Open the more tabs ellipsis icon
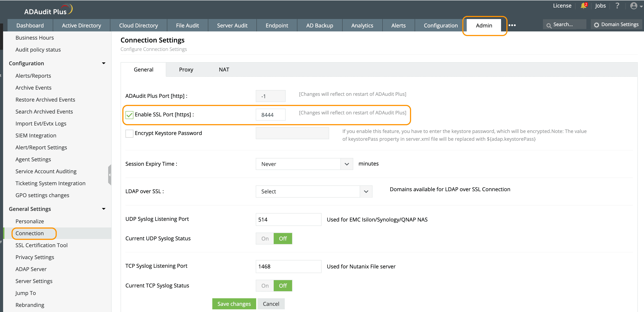 point(512,25)
